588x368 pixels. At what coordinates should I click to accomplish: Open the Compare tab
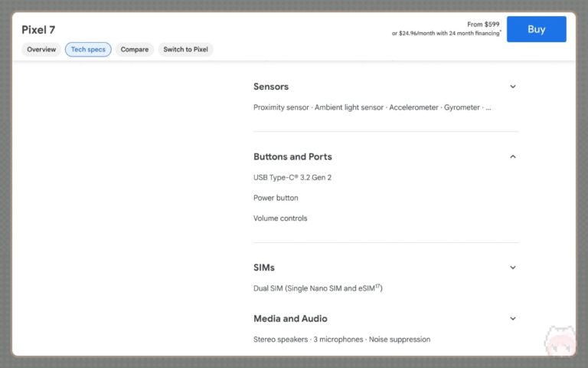coord(135,50)
